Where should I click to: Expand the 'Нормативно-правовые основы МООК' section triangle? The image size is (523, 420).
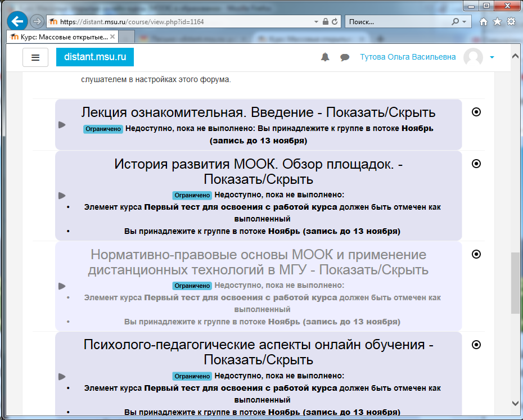coord(62,286)
